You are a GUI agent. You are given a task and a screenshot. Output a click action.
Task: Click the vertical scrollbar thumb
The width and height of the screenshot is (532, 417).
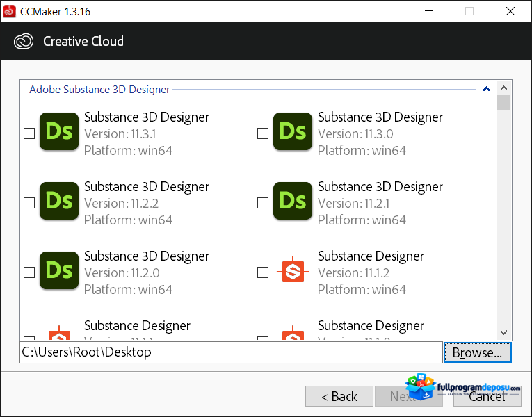(x=504, y=103)
